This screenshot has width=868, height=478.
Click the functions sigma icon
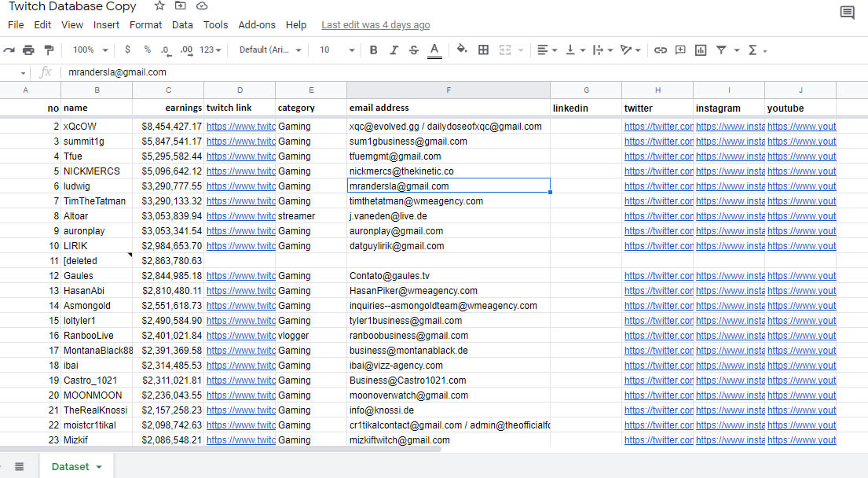[752, 50]
